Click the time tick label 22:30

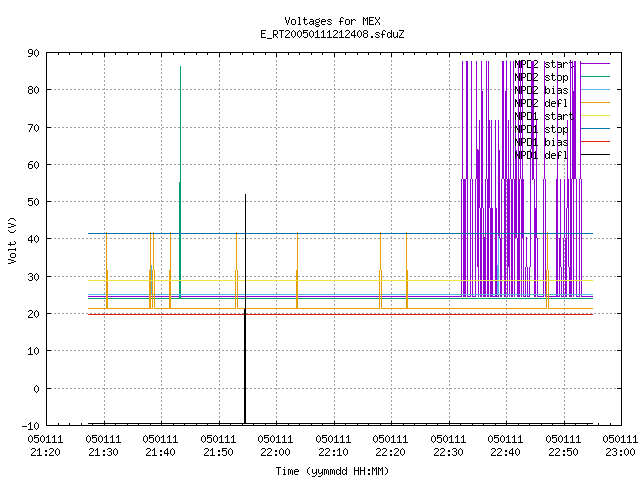point(449,453)
